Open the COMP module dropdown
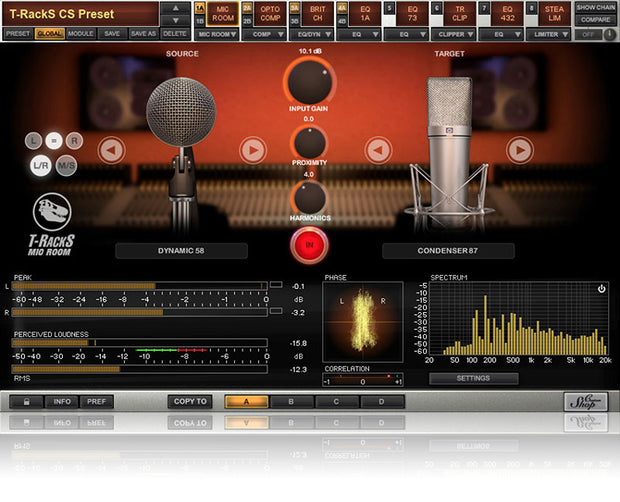The width and height of the screenshot is (620, 502). tap(265, 34)
